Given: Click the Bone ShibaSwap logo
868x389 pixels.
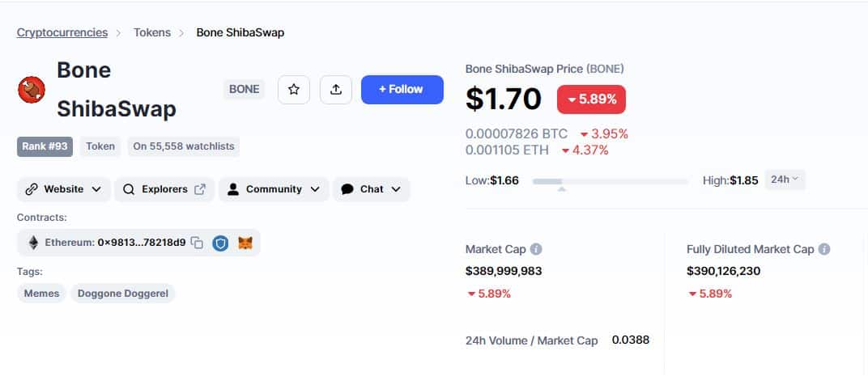Looking at the screenshot, I should tap(32, 90).
